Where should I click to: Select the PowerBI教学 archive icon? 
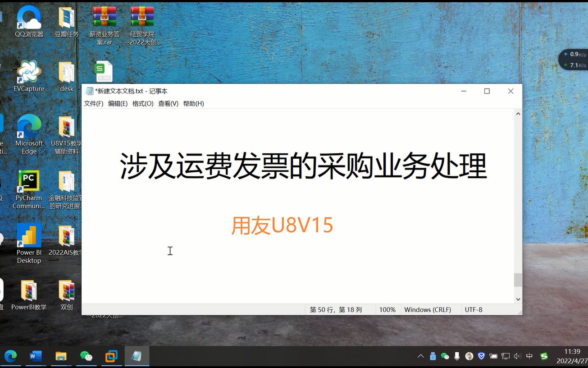point(29,295)
